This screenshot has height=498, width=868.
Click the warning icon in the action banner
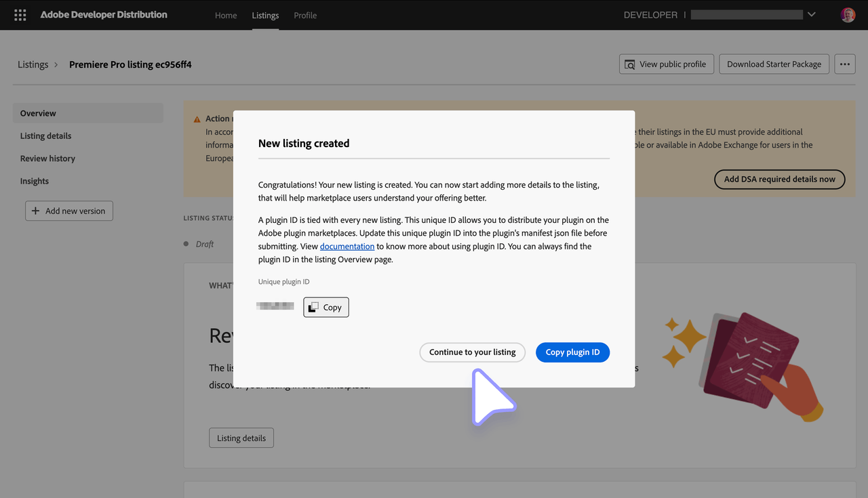(195, 118)
